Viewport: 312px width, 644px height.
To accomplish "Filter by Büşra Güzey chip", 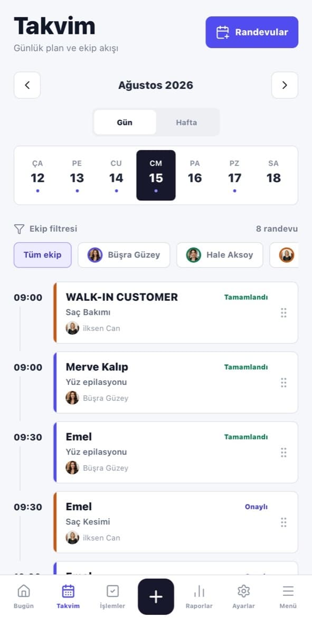I will (x=124, y=255).
